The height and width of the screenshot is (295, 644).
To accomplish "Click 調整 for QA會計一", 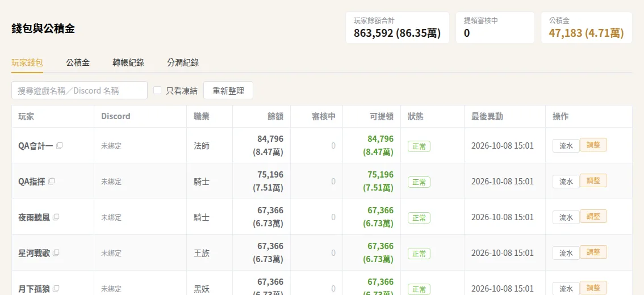I will click(x=593, y=145).
